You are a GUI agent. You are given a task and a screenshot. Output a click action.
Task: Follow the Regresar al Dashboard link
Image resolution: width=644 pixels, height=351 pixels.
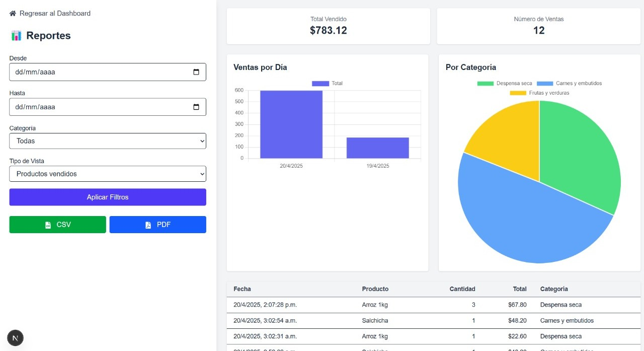tap(54, 13)
